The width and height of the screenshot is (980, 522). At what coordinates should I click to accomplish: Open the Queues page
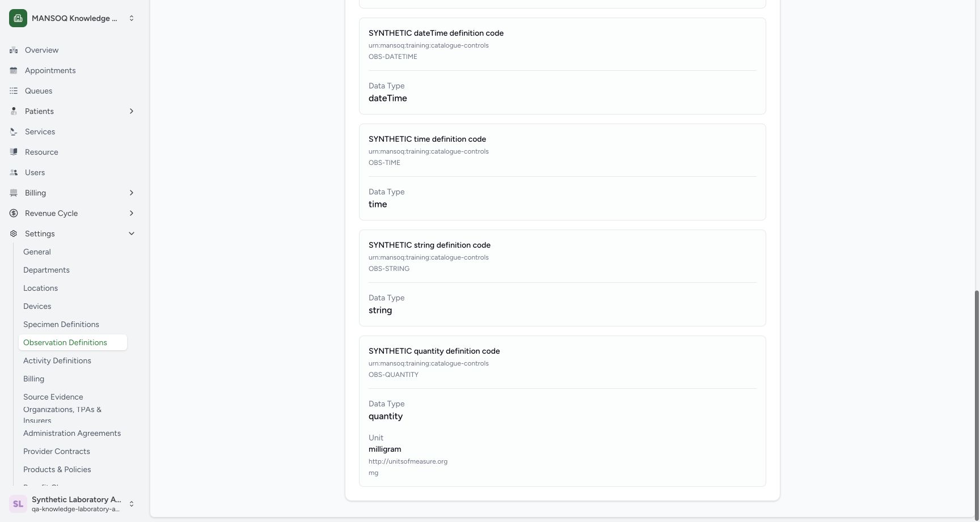(73, 91)
